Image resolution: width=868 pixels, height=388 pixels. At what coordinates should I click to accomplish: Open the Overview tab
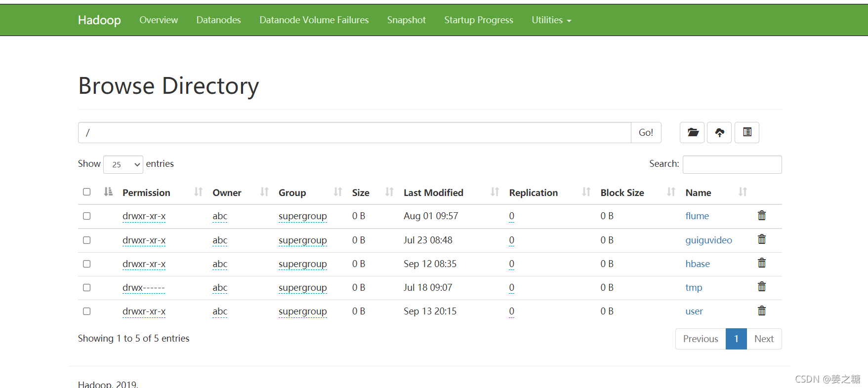click(x=159, y=20)
